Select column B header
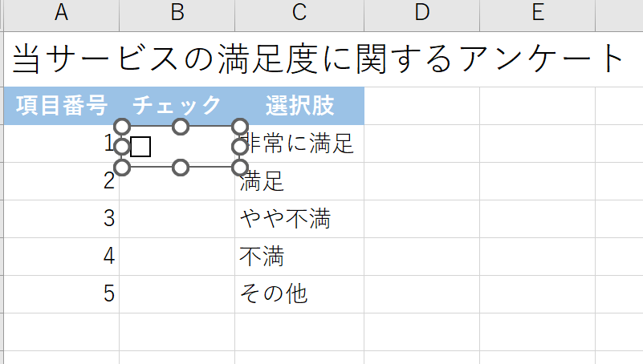This screenshot has width=643, height=364. tap(177, 11)
